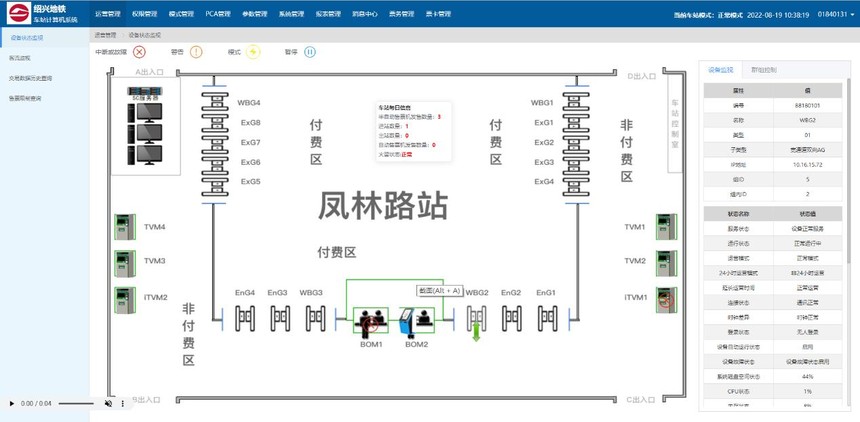Click the blue pause status icon
The image size is (860, 422).
pos(309,52)
